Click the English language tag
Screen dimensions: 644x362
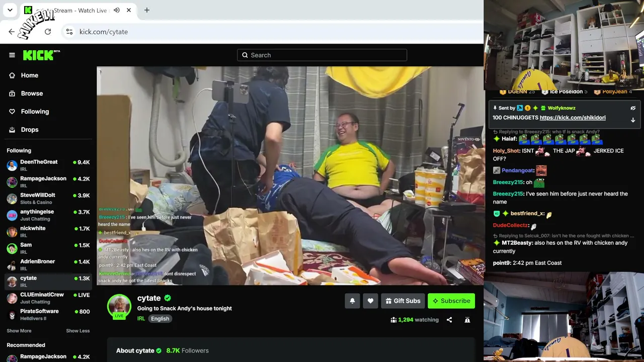coord(160,319)
